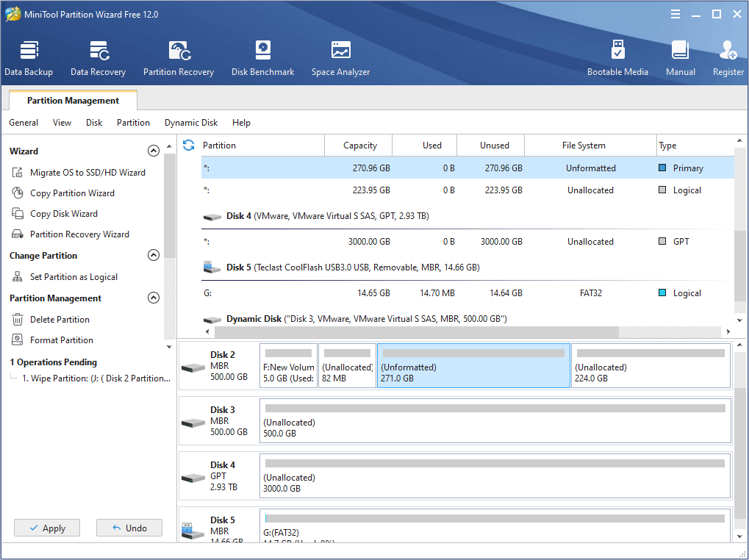Image resolution: width=749 pixels, height=560 pixels.
Task: Select the Disk 5 USB icon in the disk map
Action: (x=193, y=531)
